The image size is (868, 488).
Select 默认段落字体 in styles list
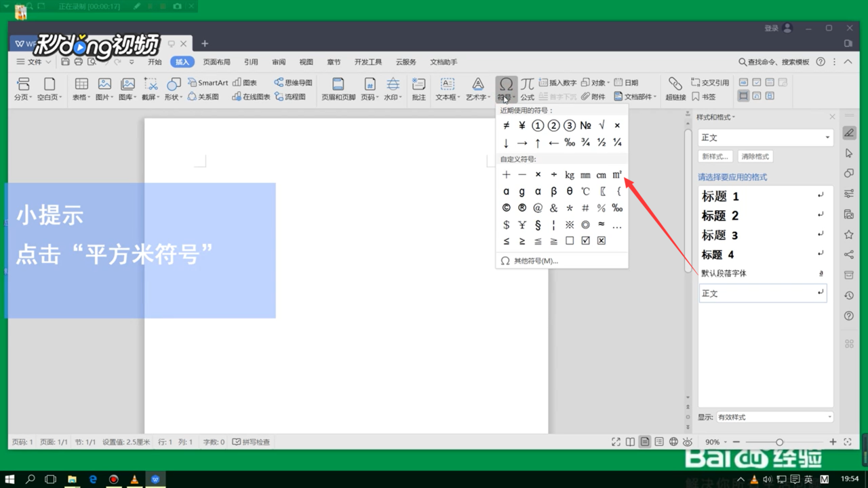coord(762,274)
